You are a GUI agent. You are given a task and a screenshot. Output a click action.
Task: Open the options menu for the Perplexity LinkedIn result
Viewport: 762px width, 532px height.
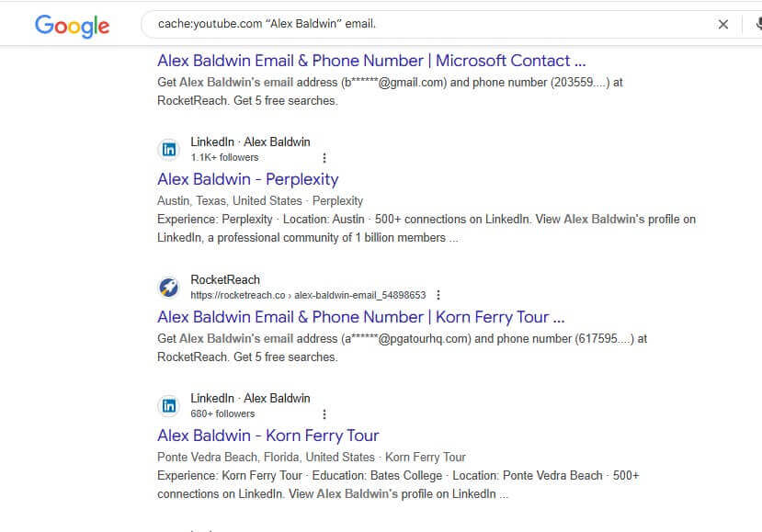click(x=324, y=157)
